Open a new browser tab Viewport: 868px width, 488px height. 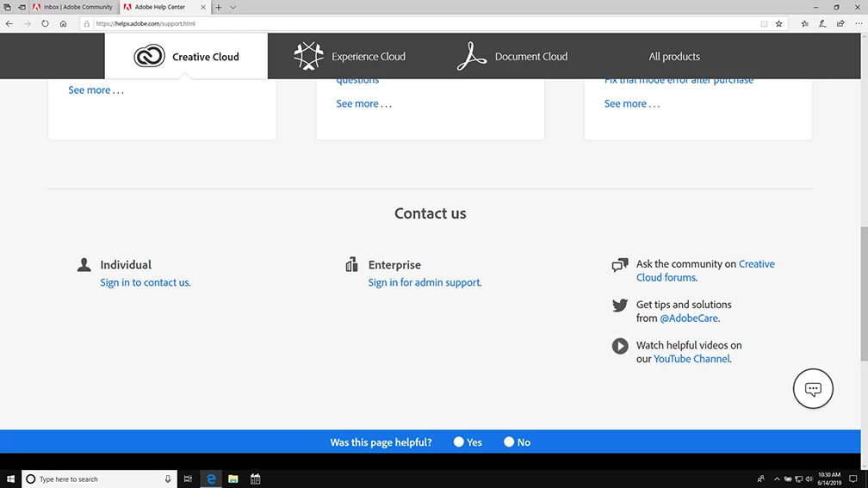(219, 7)
